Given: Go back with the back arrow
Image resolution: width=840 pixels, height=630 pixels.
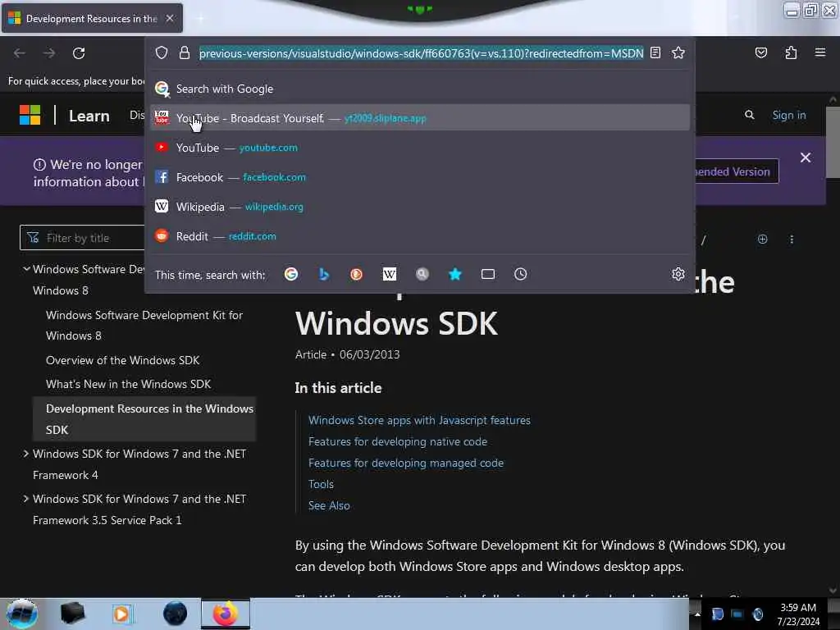Looking at the screenshot, I should pos(20,53).
